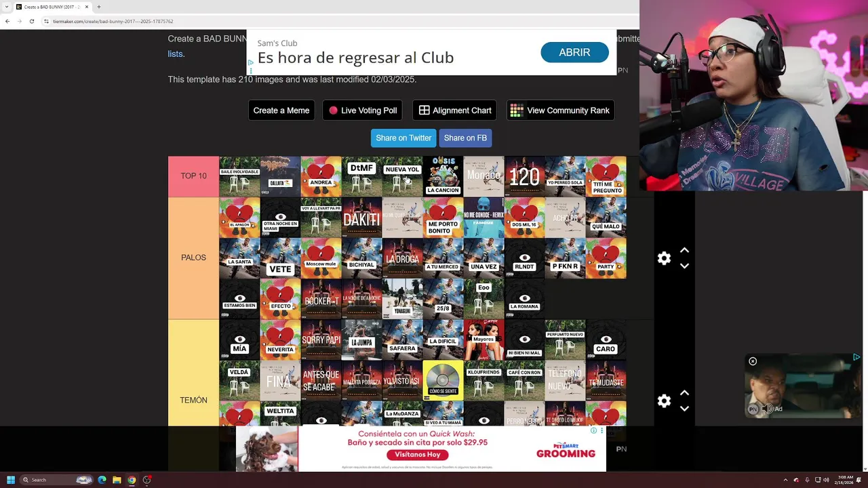
Task: Select the DtMF song tile
Action: 361,176
